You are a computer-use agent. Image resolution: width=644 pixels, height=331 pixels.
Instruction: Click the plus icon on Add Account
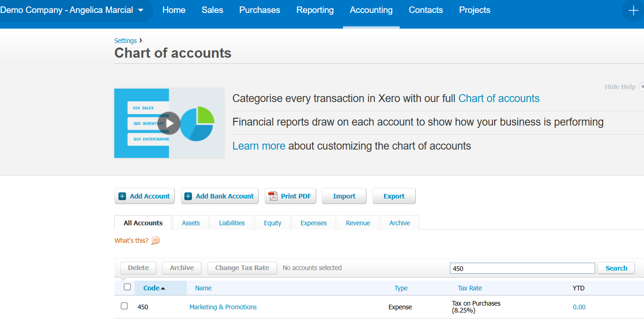pos(122,196)
